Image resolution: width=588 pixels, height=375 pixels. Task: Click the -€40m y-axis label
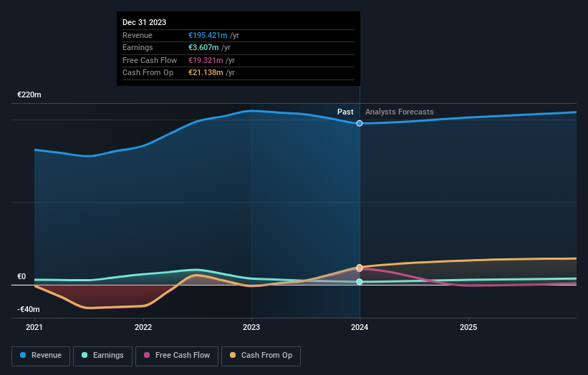tap(29, 309)
